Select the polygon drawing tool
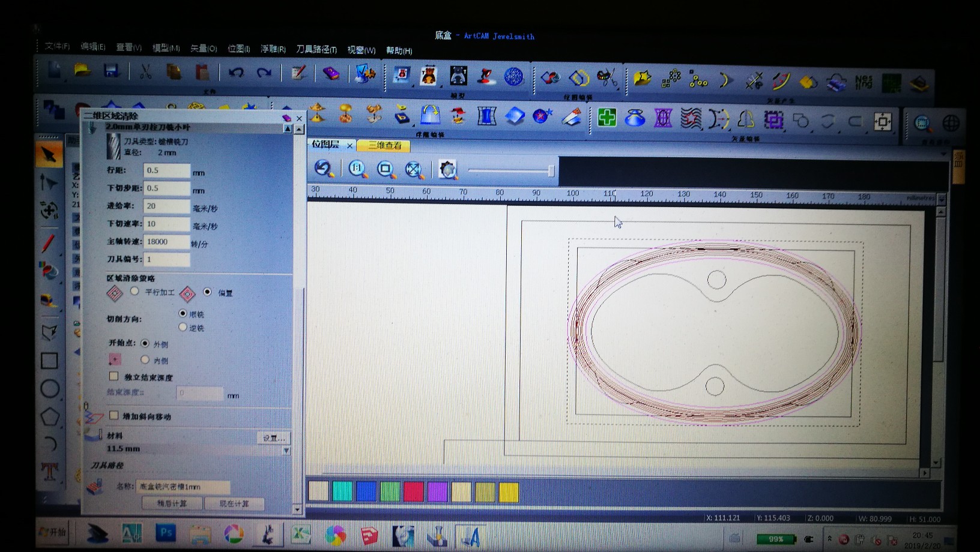This screenshot has height=552, width=980. tap(50, 416)
